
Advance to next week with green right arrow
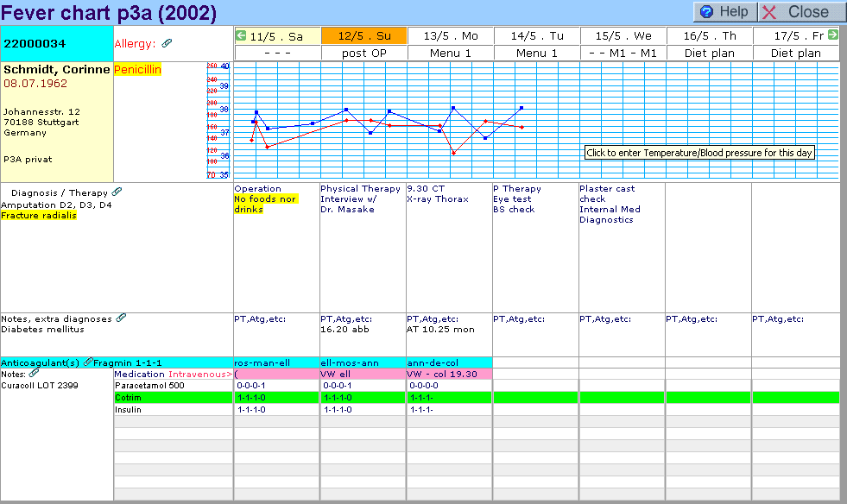(833, 35)
